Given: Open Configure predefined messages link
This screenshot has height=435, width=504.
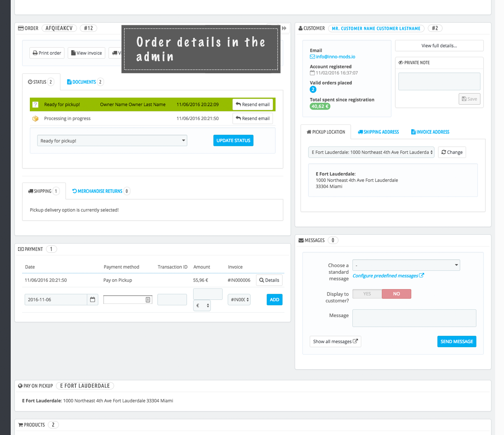Looking at the screenshot, I should coord(388,276).
